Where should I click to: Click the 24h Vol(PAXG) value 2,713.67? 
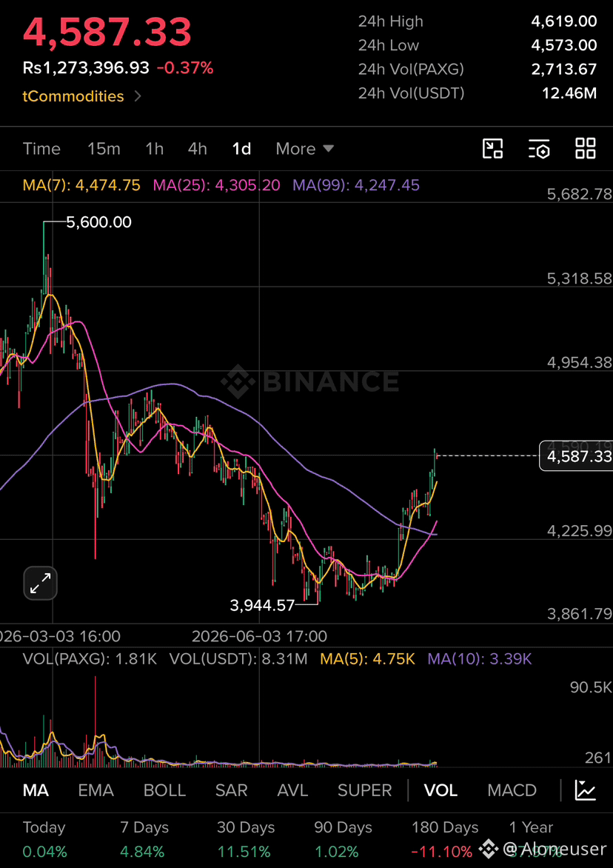[x=563, y=69]
